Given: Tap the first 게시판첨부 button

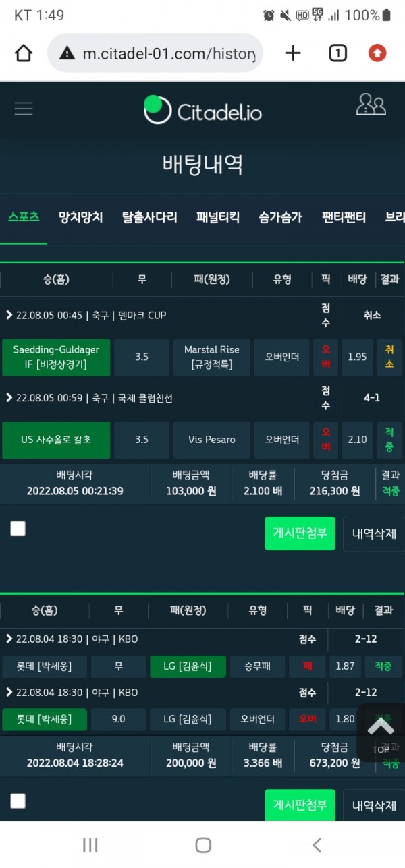Looking at the screenshot, I should click(300, 533).
